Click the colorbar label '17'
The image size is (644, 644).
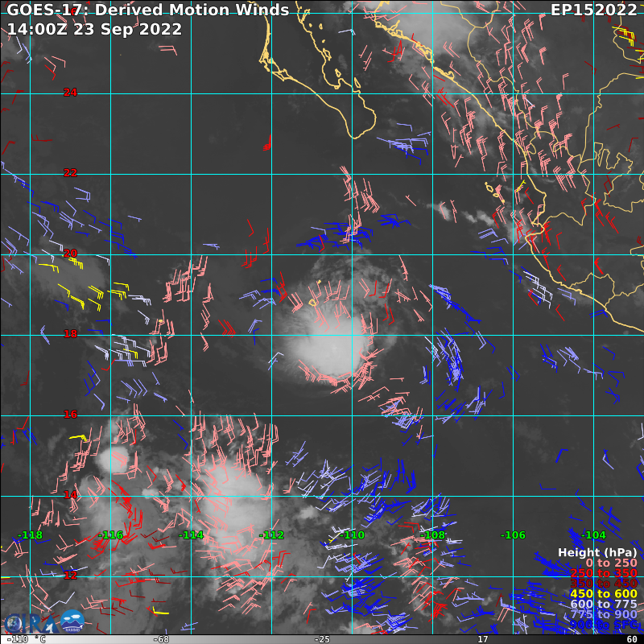pos(482,639)
